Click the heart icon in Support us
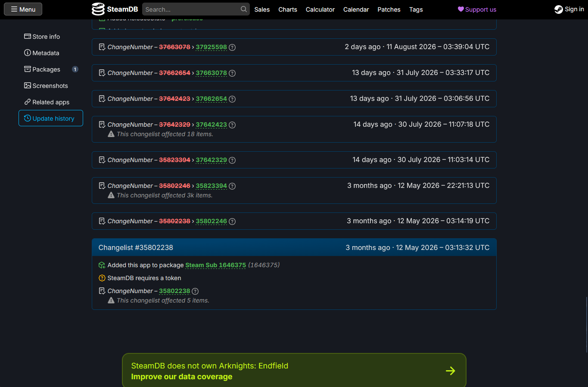Viewport: 588px width, 387px height. pos(461,9)
